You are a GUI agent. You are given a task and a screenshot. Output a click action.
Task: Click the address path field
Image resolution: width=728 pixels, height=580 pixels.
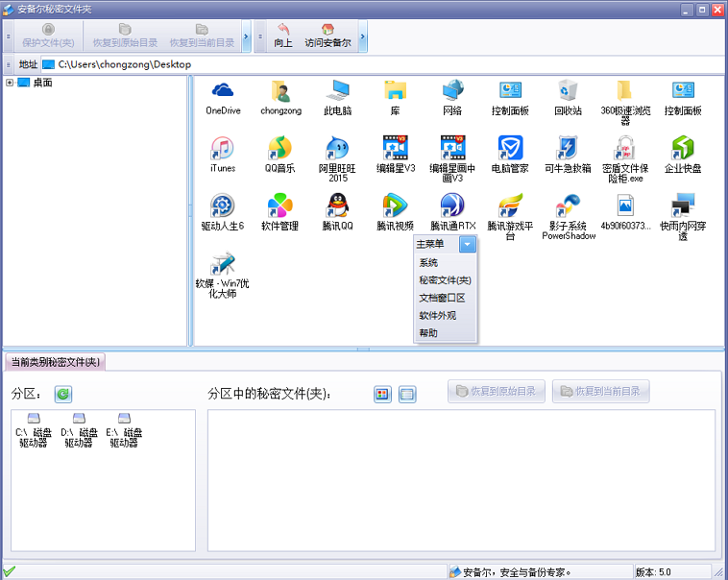click(380, 64)
